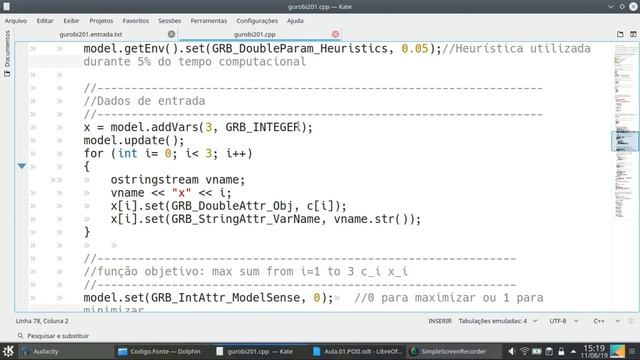Screen dimensions: 640x360
Task: Open the panel hamburger menu at taskbar end
Action: click(x=632, y=351)
